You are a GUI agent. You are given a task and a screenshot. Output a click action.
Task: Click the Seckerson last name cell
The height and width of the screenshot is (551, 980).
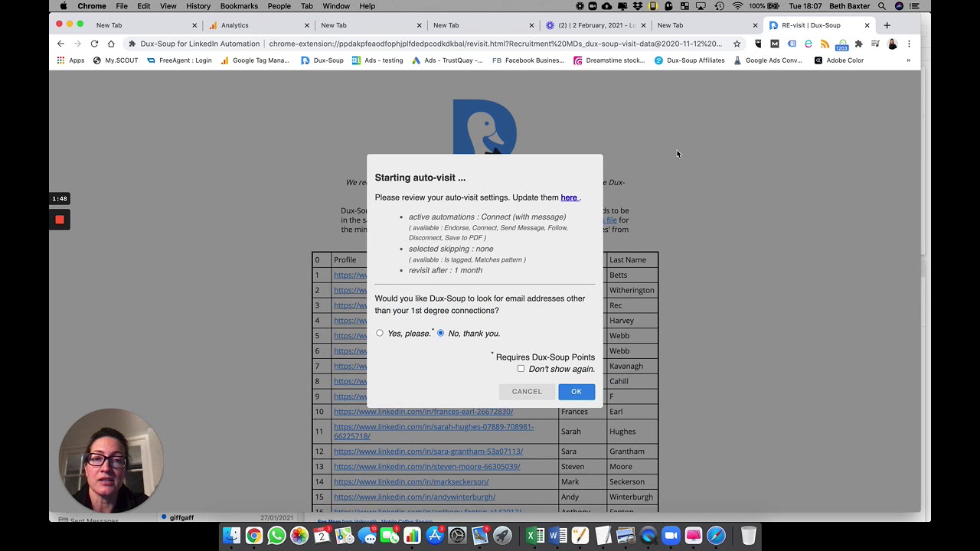click(x=632, y=482)
